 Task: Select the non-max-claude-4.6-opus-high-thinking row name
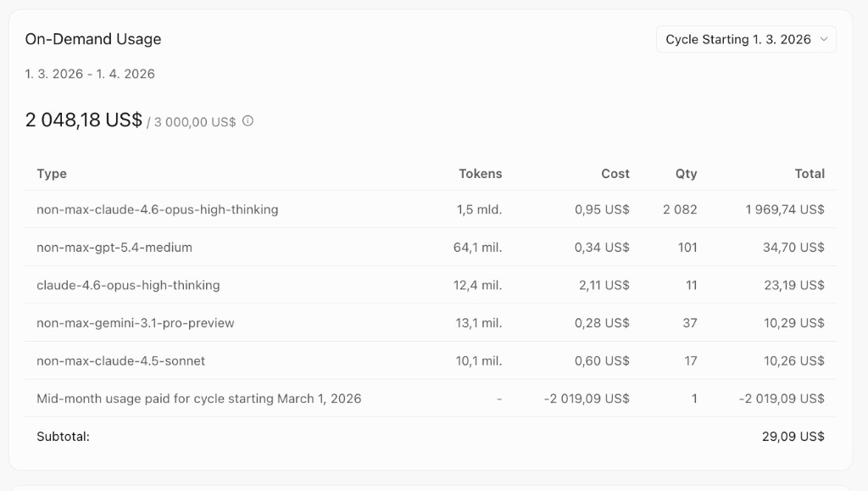pyautogui.click(x=157, y=209)
